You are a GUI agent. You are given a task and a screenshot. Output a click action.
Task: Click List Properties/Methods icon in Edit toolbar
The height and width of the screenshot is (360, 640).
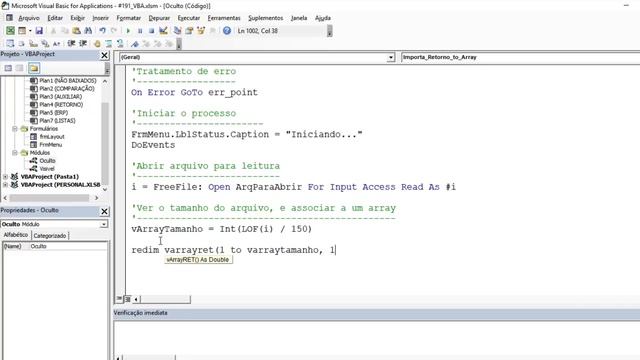pyautogui.click(x=10, y=44)
